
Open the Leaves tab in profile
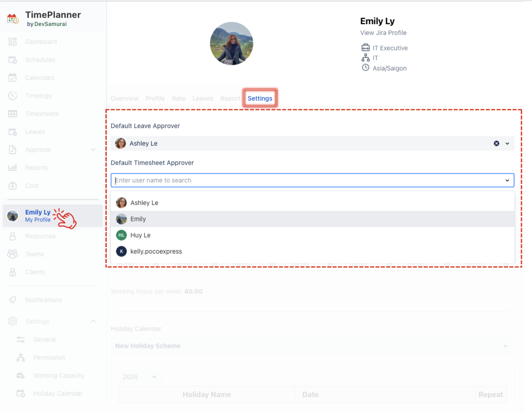tap(202, 98)
